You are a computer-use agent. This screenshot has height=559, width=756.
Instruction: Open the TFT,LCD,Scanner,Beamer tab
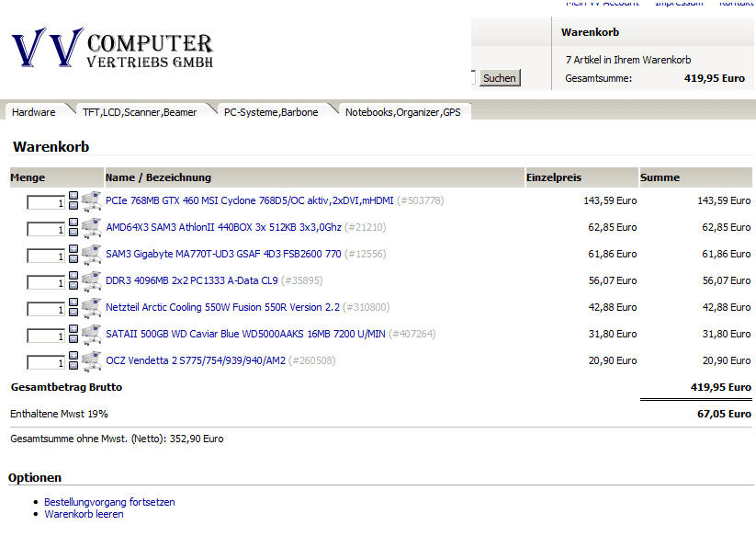[x=140, y=112]
